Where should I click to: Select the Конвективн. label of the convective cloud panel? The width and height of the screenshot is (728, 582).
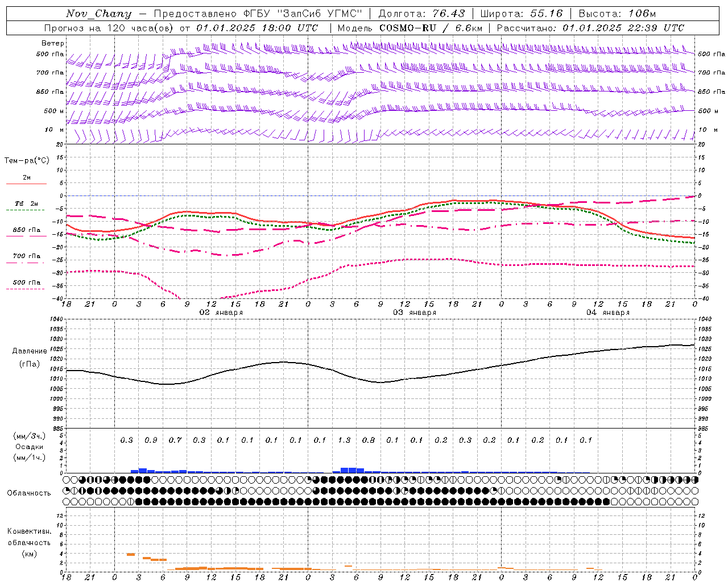point(29,531)
